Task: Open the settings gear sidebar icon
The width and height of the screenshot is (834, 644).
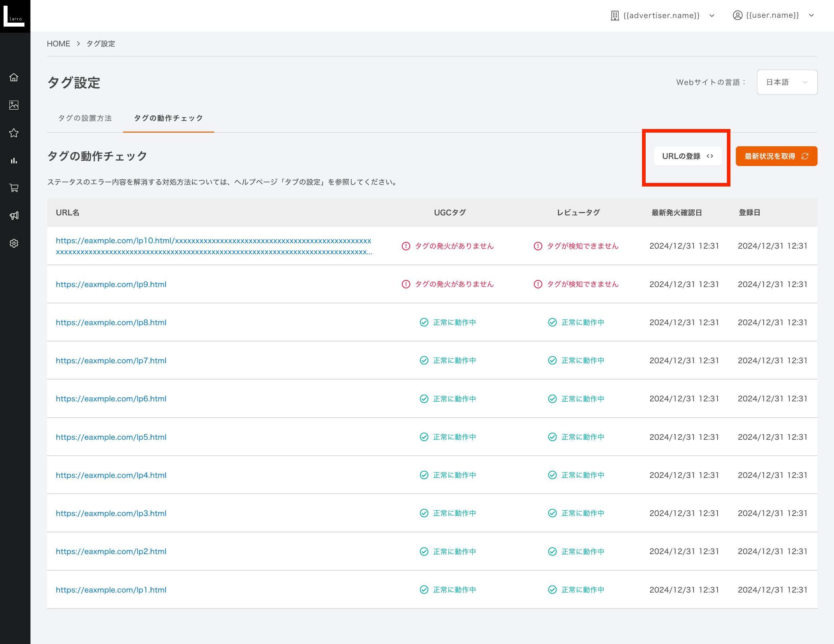Action: [14, 243]
